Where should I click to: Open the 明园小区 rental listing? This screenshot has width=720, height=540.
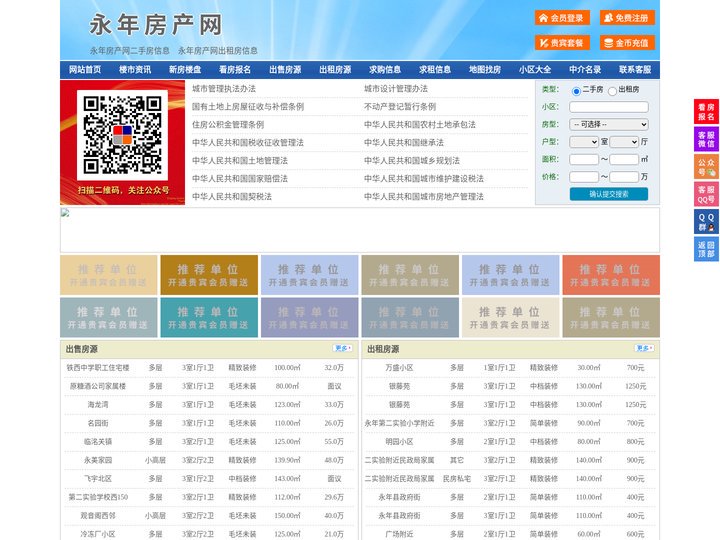coord(399,442)
